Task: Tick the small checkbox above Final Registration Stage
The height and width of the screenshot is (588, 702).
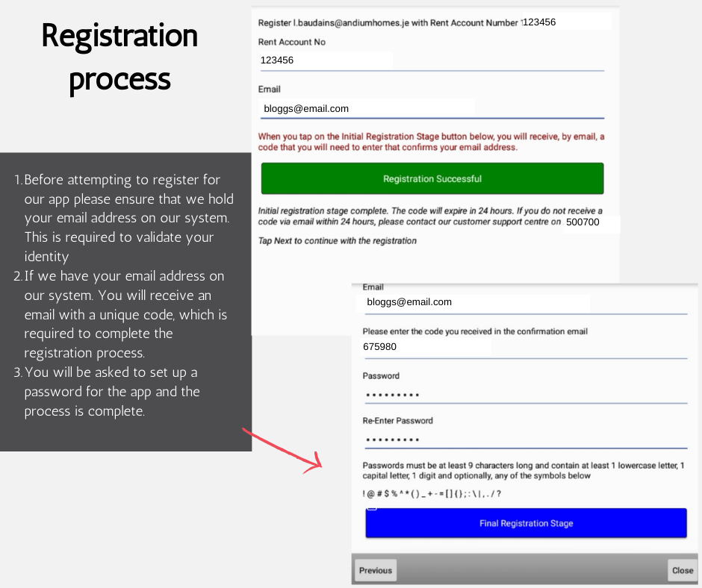Action: point(372,507)
